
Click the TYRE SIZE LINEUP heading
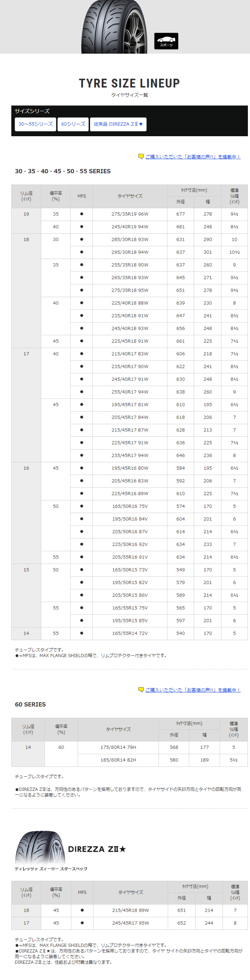130,83
